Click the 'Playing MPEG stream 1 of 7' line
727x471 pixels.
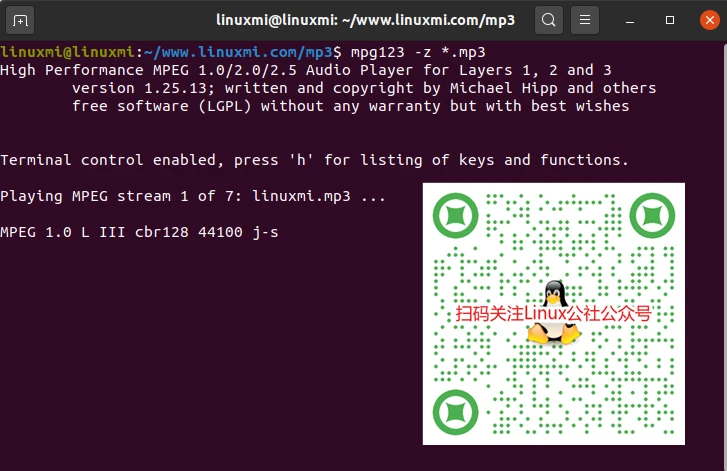193,196
